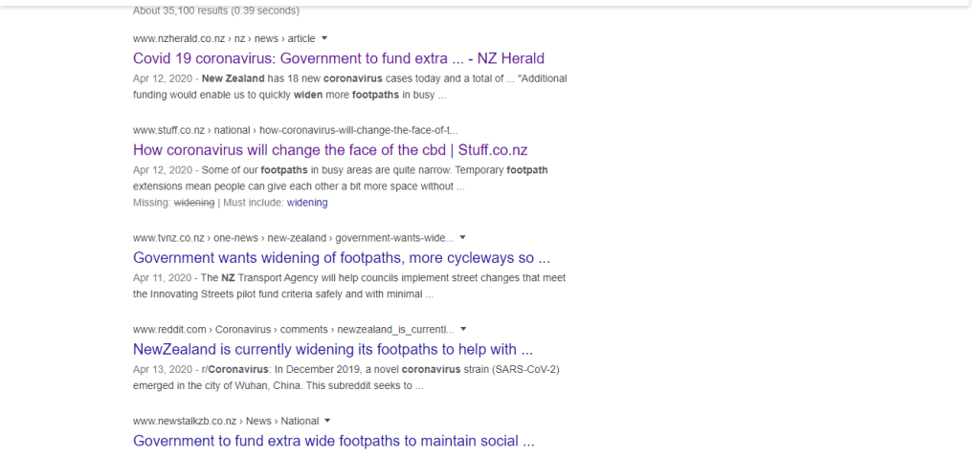
Task: Expand the arrow beside the nzherald.co.nz URL
Action: click(x=324, y=38)
